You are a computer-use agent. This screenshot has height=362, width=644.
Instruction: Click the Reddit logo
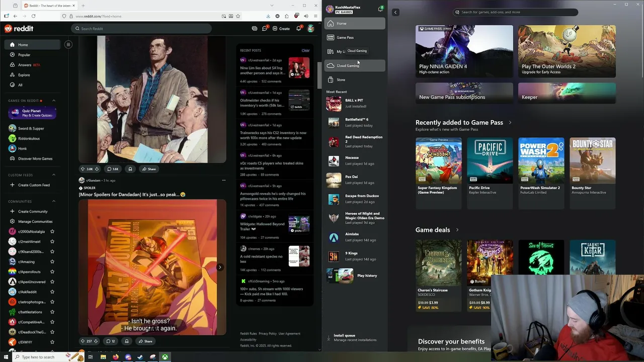coord(19,29)
